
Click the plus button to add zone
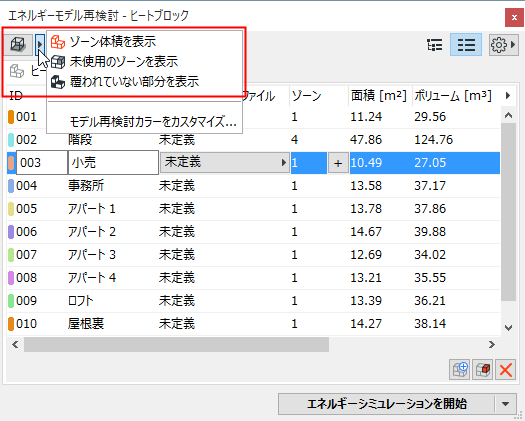pos(338,163)
